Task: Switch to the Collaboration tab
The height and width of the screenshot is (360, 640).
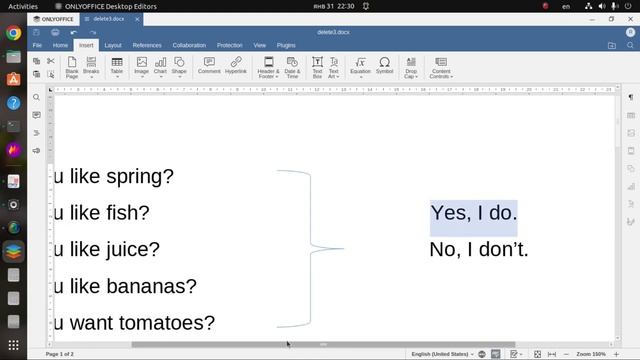Action: (x=189, y=45)
